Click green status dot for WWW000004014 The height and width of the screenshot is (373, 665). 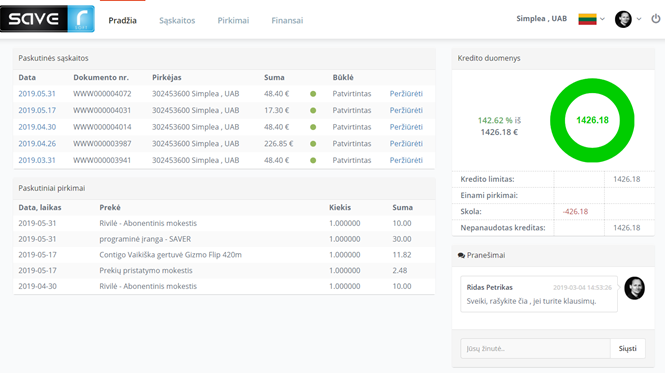pyautogui.click(x=313, y=127)
